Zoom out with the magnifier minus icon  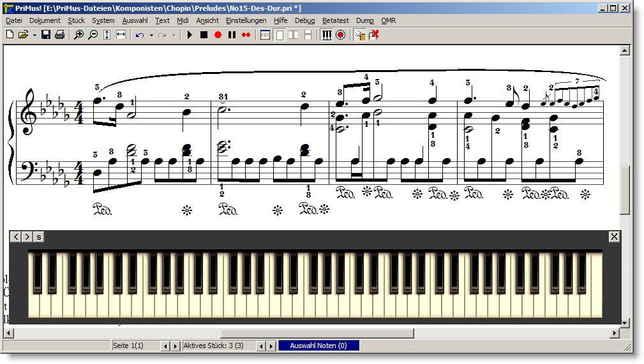[93, 34]
